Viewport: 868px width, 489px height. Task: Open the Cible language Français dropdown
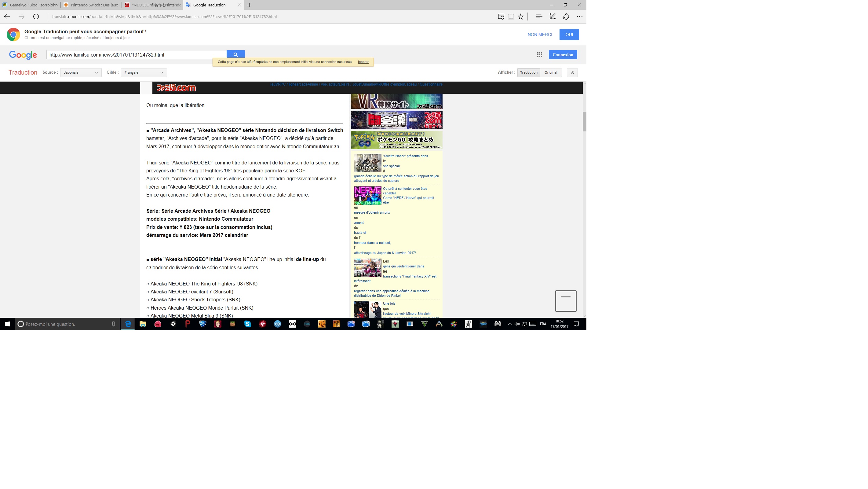pos(144,72)
